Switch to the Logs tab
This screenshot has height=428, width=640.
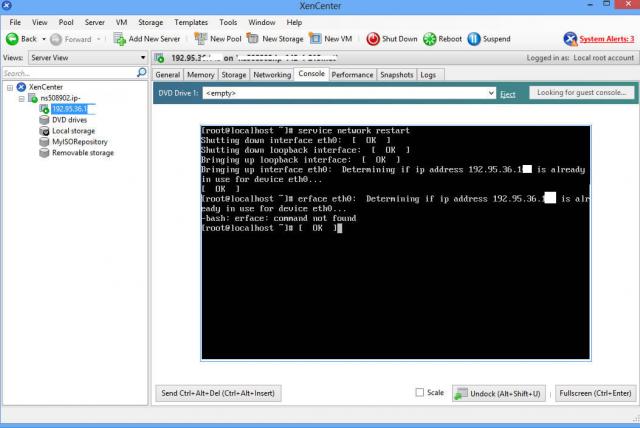[428, 75]
